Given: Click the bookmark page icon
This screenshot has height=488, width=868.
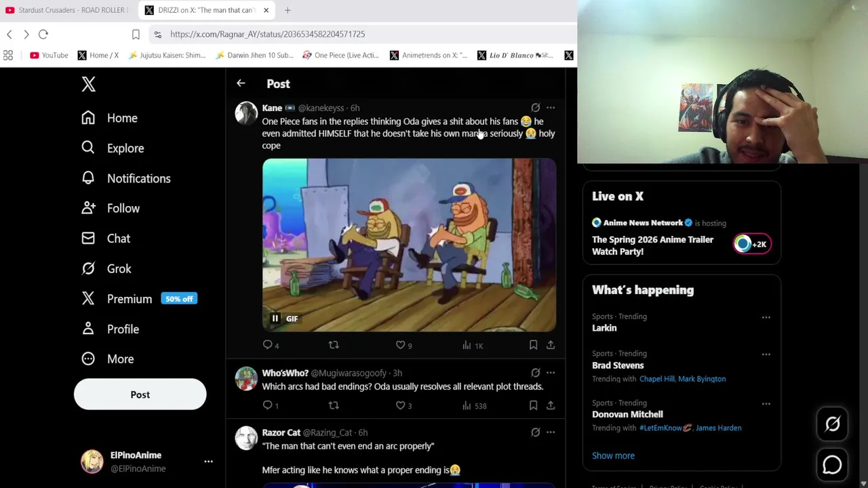Looking at the screenshot, I should 136,34.
